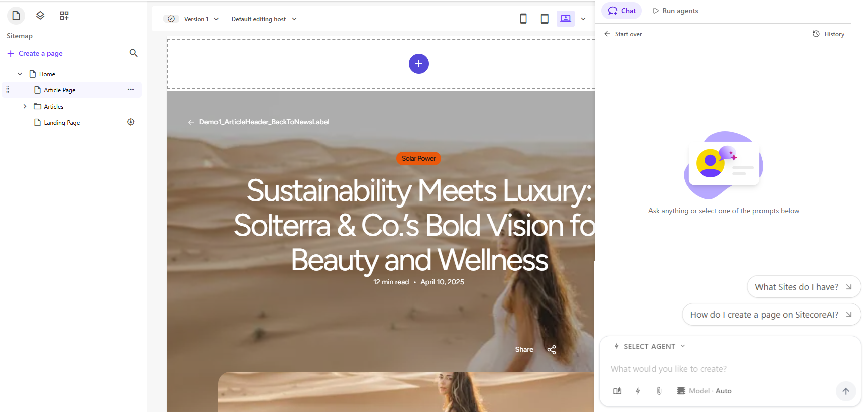Send the chat message arrow

846,391
